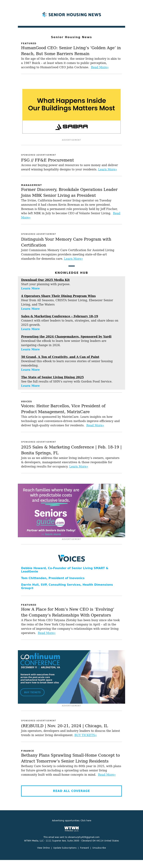The height and width of the screenshot is (868, 143).
Task: Open Read All Coverage button
Action: click(x=71, y=790)
